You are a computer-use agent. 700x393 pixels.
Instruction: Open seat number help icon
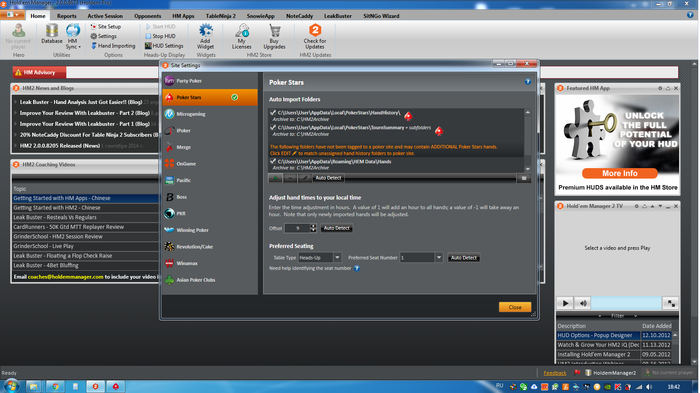357,268
